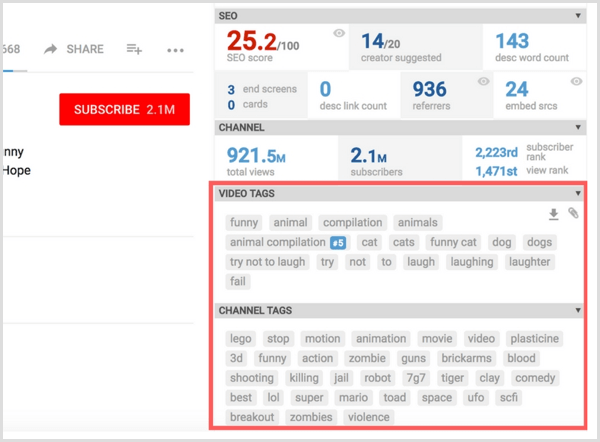
Task: Collapse the SEO section arrow
Action: pyautogui.click(x=578, y=16)
